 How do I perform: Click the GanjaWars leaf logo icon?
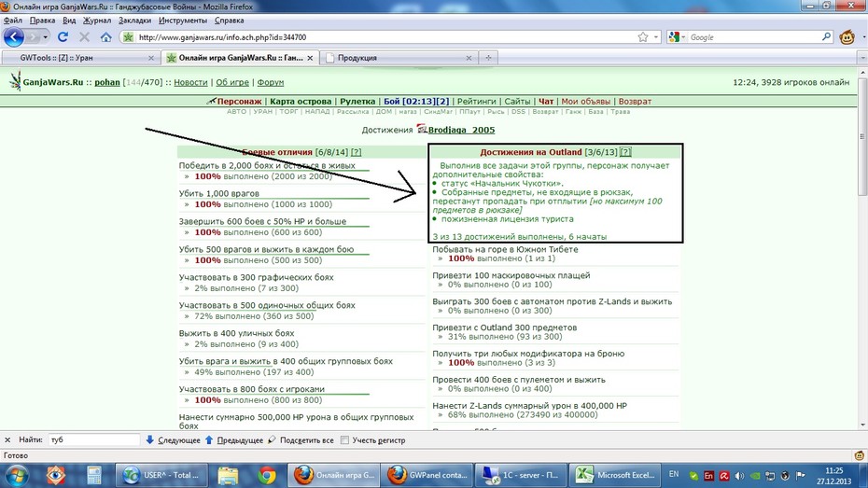pyautogui.click(x=15, y=81)
